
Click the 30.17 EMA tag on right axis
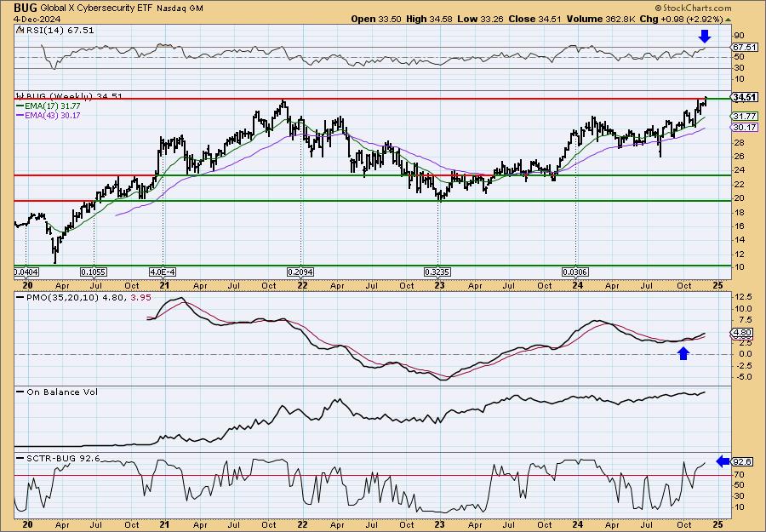[745, 127]
